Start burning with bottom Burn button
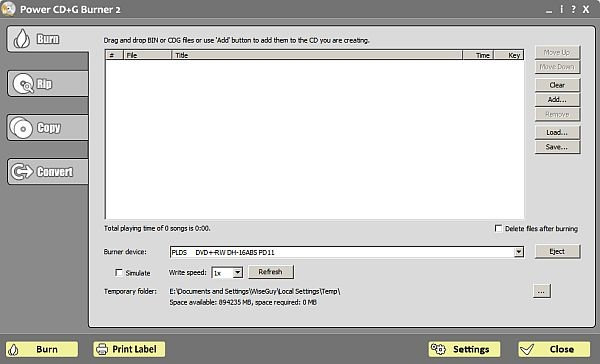 coord(42,349)
